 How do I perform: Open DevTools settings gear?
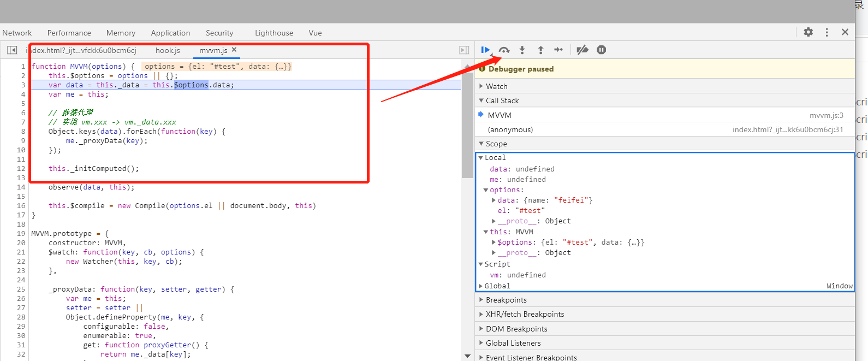(808, 32)
